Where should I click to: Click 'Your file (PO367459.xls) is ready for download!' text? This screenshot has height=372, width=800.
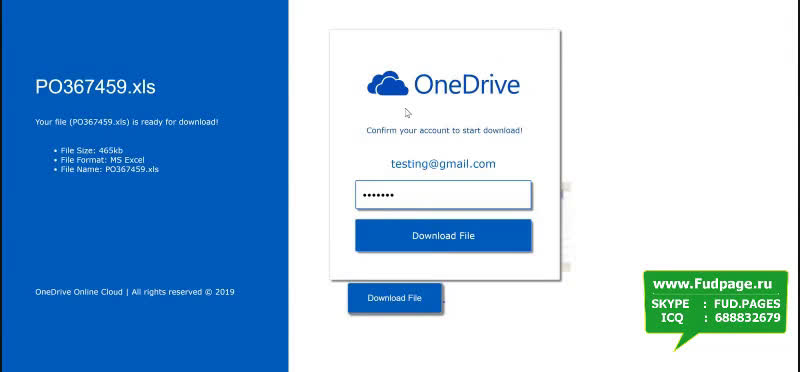click(127, 122)
